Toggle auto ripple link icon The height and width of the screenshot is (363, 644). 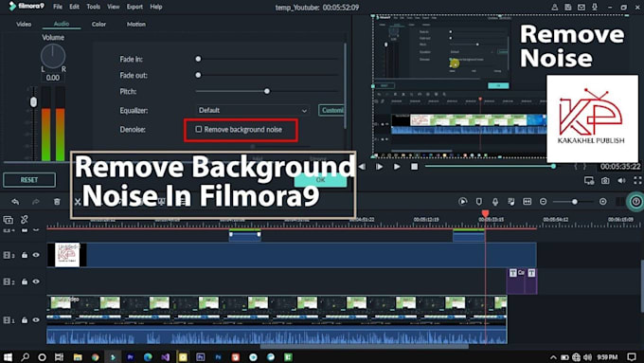[25, 220]
